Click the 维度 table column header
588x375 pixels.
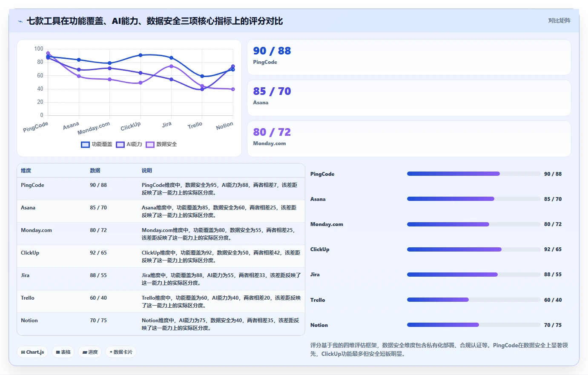click(x=26, y=170)
